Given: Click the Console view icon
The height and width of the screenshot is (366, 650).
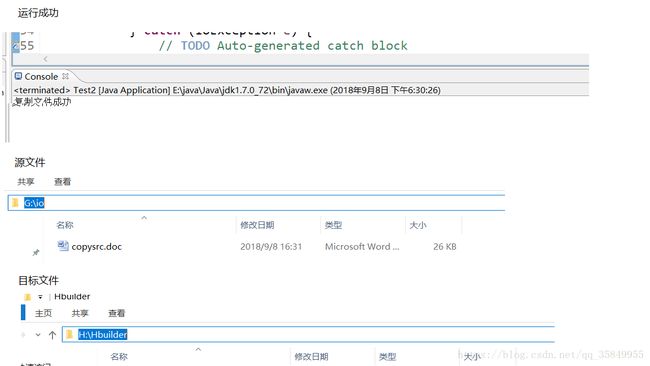Looking at the screenshot, I should 18,76.
